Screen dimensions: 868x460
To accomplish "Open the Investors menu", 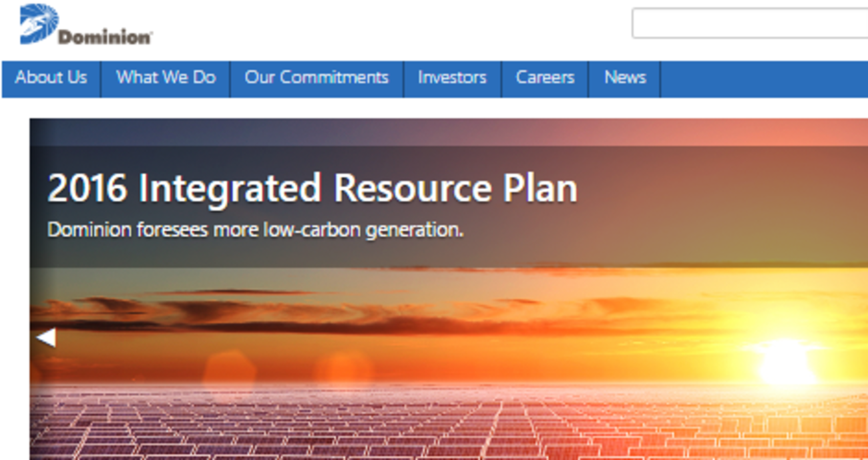I will coord(452,78).
